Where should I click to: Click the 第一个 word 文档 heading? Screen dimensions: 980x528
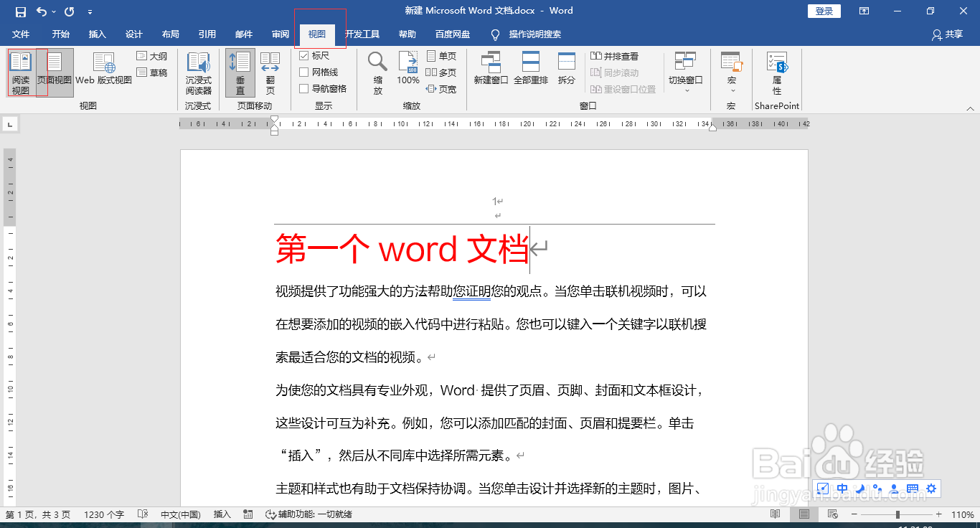[402, 249]
